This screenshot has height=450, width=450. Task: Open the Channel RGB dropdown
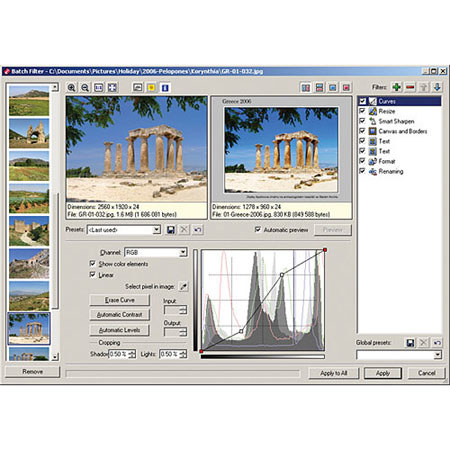point(183,252)
